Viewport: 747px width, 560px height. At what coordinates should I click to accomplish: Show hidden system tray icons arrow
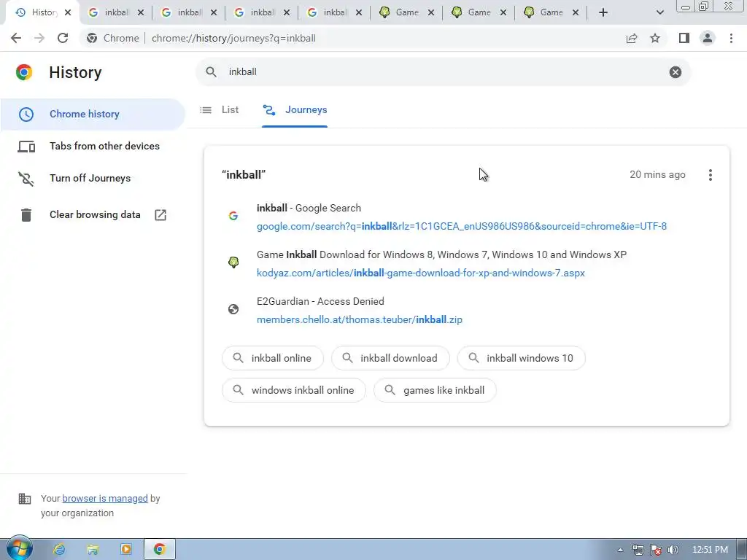click(x=620, y=550)
